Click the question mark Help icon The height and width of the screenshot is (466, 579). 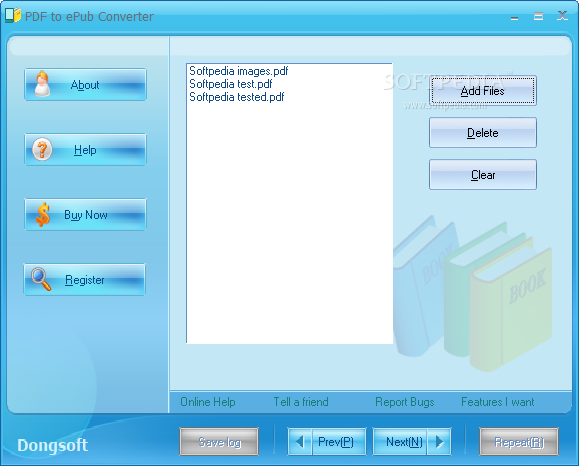[42, 150]
